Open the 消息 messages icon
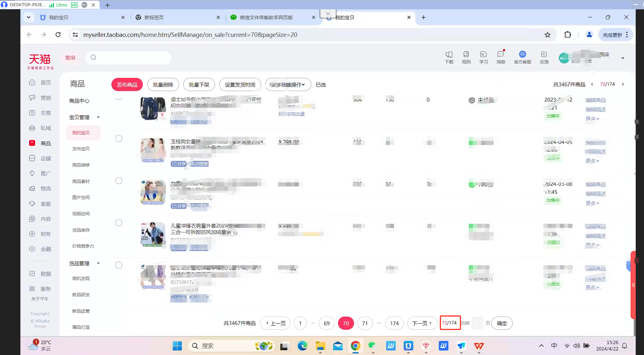This screenshot has height=355, width=644. point(501,57)
